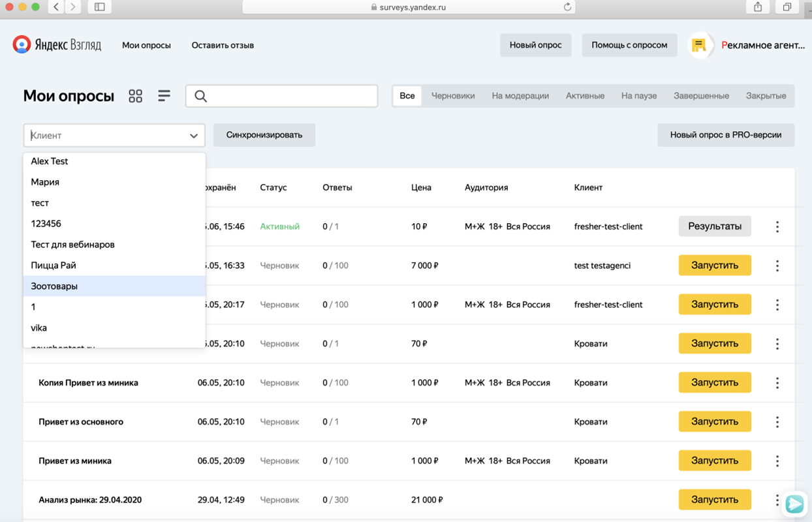
Task: Open more options for fresher-test-client active survey
Action: (777, 226)
